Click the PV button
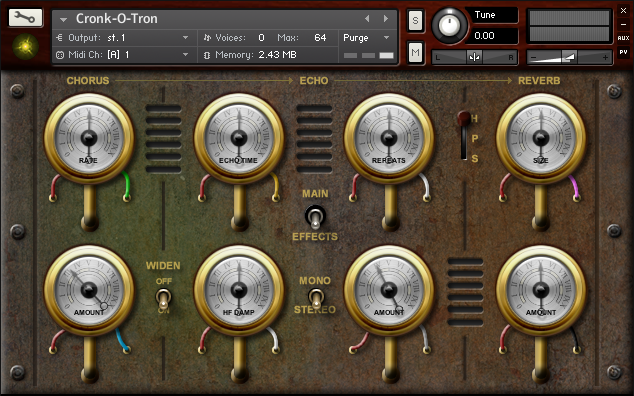The height and width of the screenshot is (396, 634). click(x=623, y=53)
